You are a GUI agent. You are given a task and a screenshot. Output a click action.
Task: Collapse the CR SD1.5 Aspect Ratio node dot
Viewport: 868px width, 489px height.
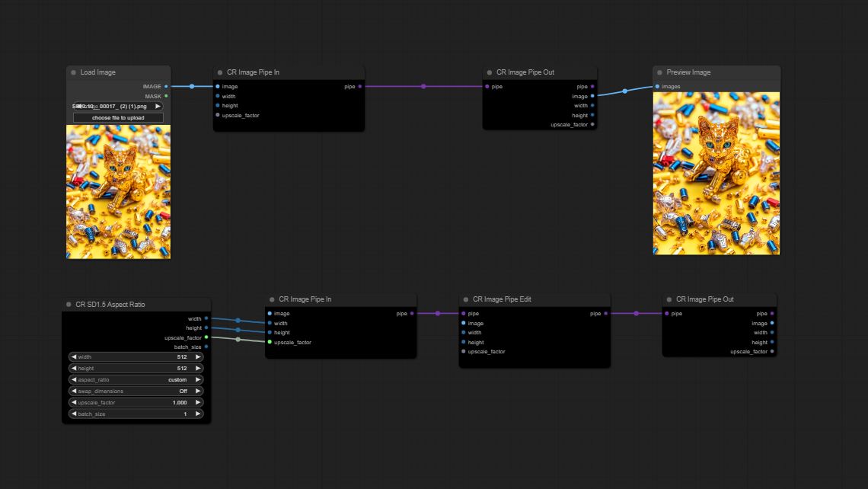coord(69,305)
